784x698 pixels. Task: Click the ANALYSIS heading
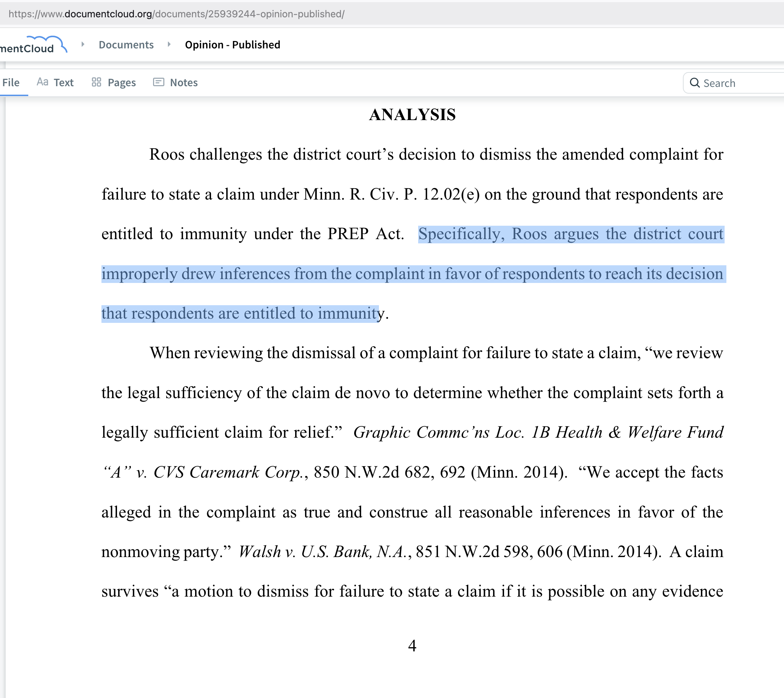[x=413, y=115]
